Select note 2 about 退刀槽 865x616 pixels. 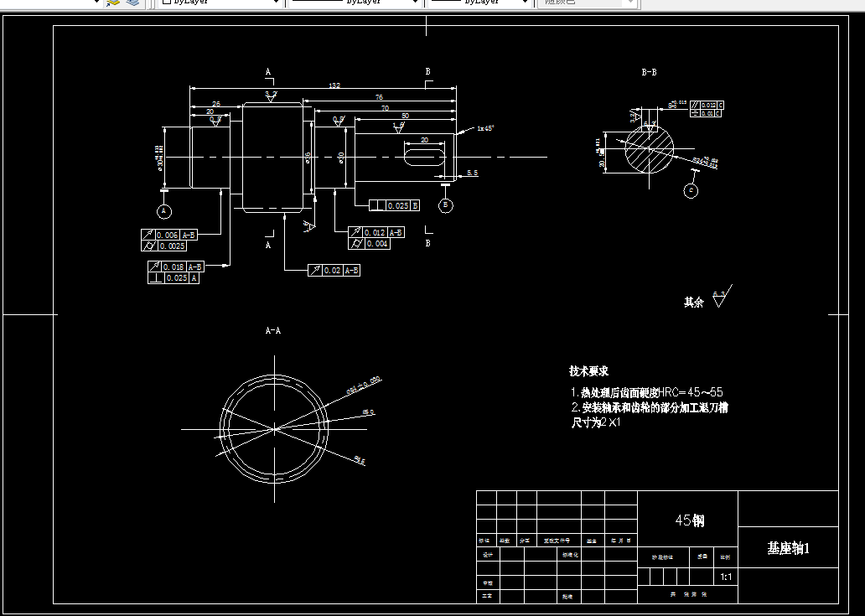650,407
